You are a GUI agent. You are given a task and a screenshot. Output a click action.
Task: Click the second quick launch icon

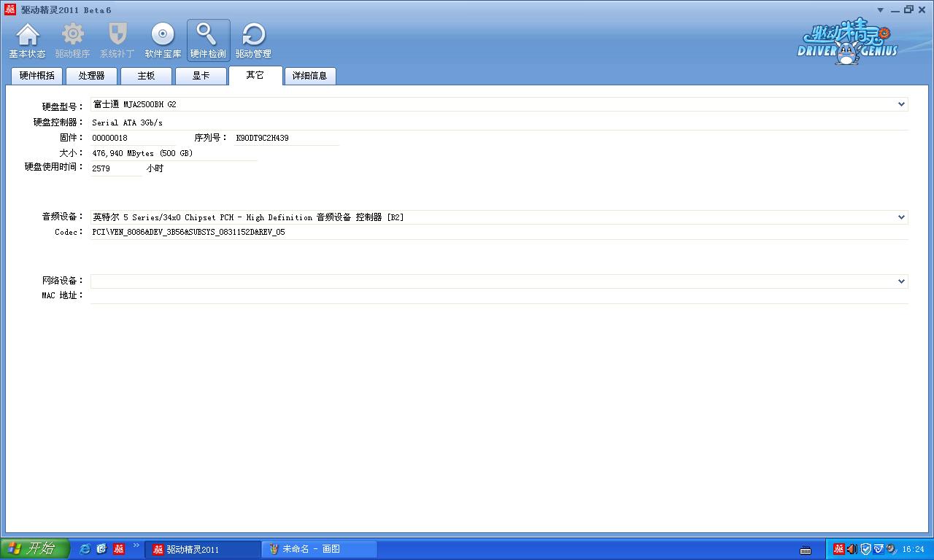coord(101,549)
